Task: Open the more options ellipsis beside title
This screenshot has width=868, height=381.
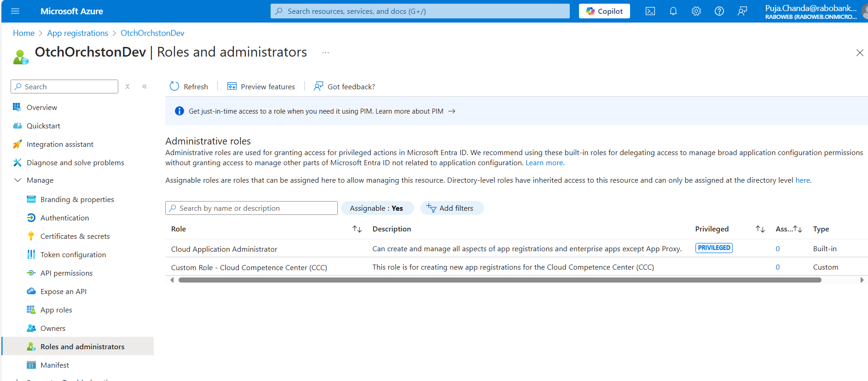Action: click(x=325, y=52)
